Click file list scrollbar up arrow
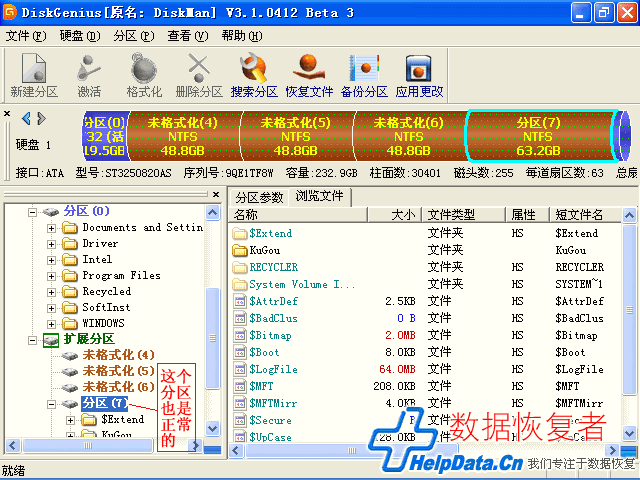 (x=630, y=215)
